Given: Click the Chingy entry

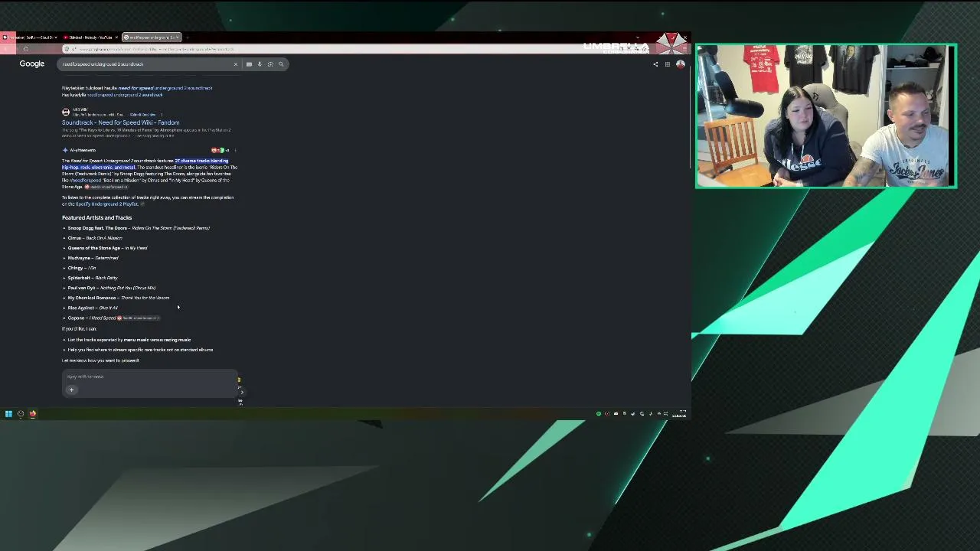Looking at the screenshot, I should point(82,268).
